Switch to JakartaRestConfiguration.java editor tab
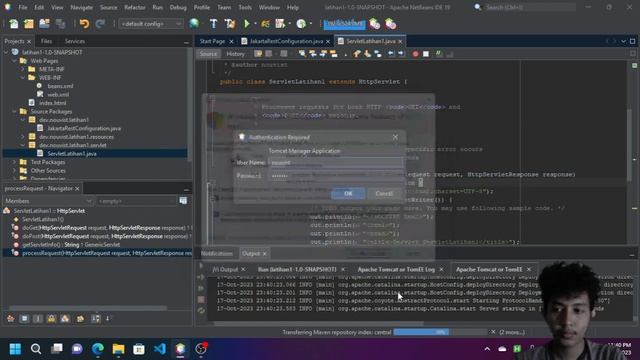Image resolution: width=640 pixels, height=360 pixels. coord(286,41)
